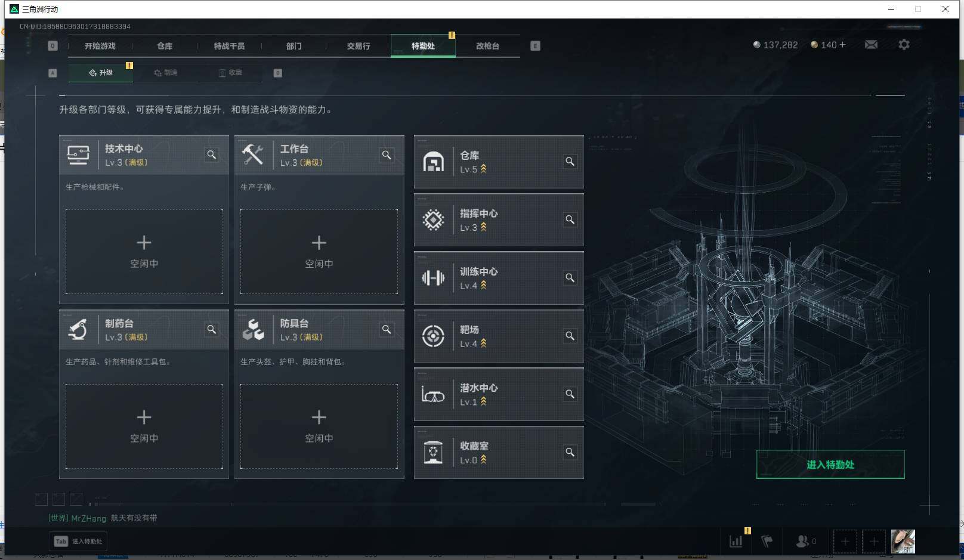Click an empty + squad slot near the avatar
Image resolution: width=964 pixels, height=560 pixels.
point(845,541)
